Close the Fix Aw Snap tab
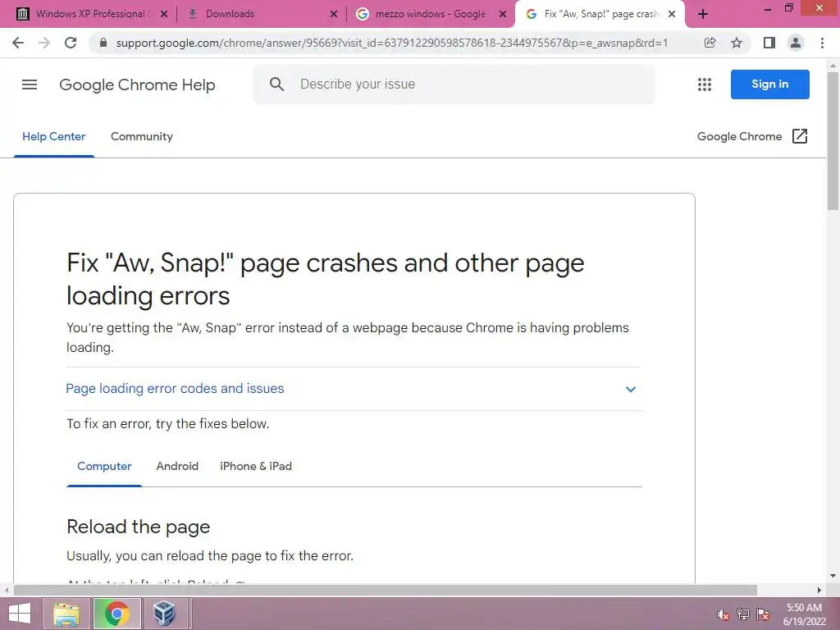Screen dimensions: 840x630 (672, 15)
